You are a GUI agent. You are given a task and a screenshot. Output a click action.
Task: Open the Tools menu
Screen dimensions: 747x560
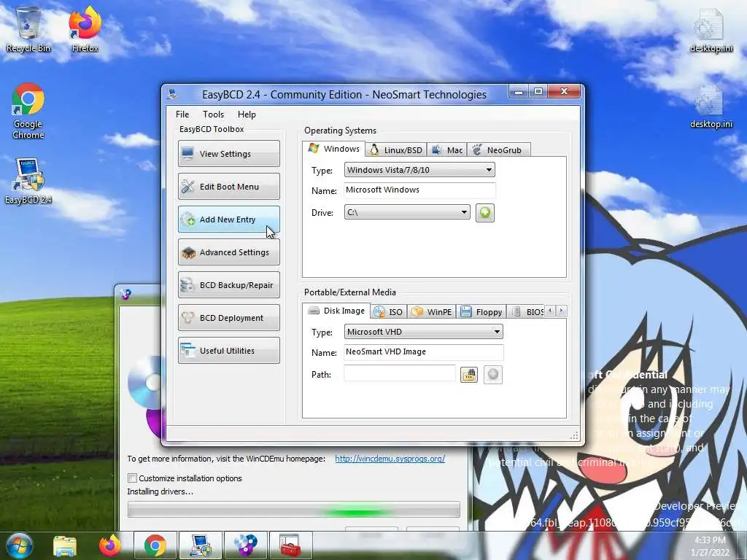pos(213,114)
